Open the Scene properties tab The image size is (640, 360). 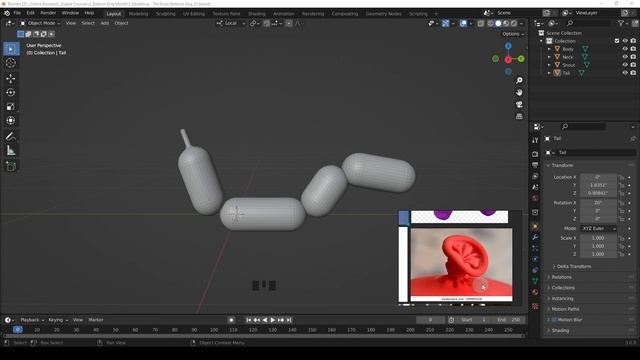point(535,187)
